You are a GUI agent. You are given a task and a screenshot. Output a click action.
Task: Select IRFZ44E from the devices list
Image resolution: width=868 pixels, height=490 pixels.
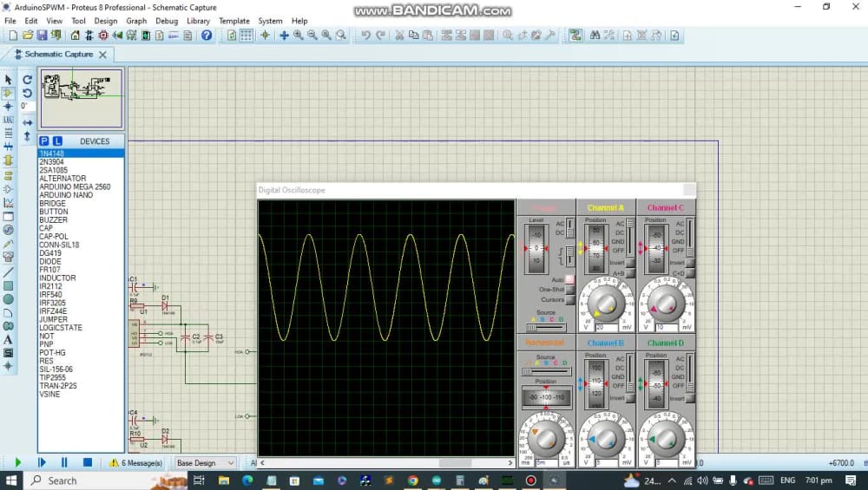53,311
